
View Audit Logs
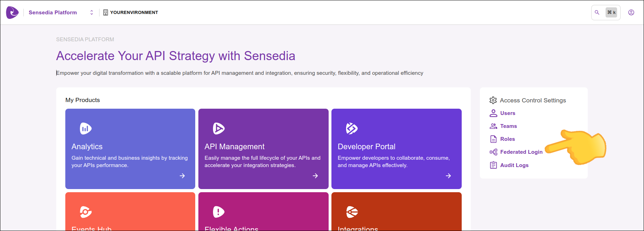pyautogui.click(x=514, y=165)
